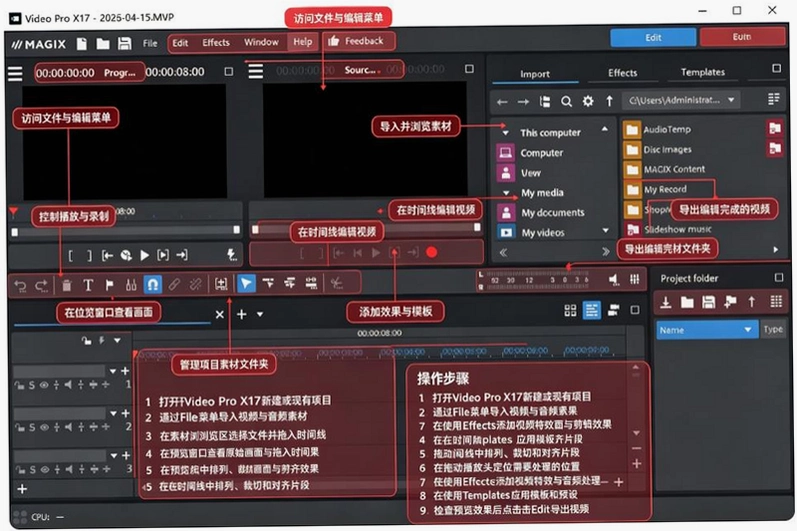The width and height of the screenshot is (797, 531).
Task: Select the arrow mouse mode for single objects
Action: pos(246,284)
